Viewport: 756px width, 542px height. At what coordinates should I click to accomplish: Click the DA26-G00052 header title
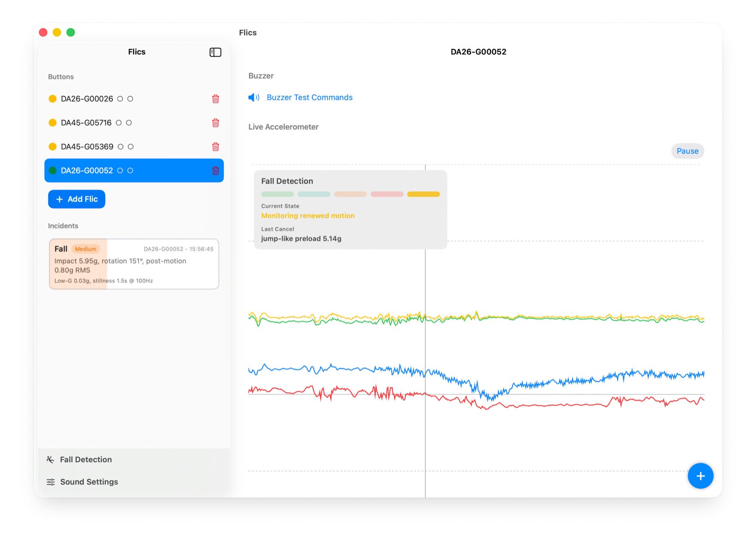[x=478, y=52]
